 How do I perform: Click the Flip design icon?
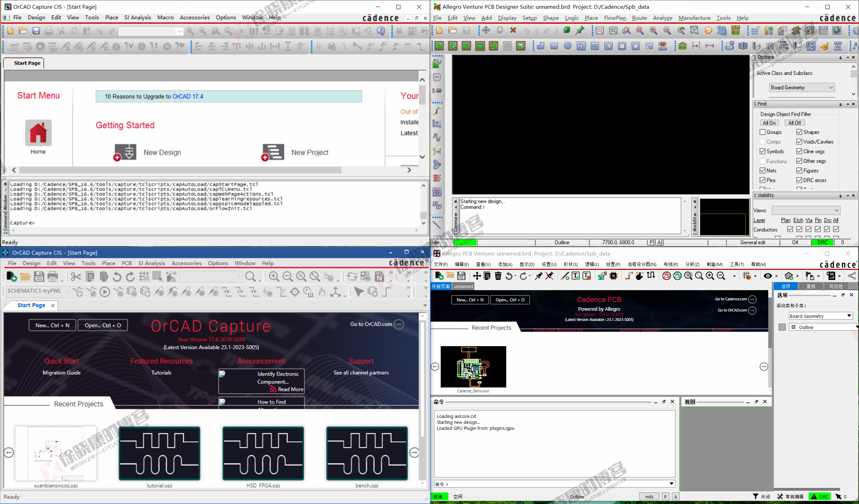[735, 31]
